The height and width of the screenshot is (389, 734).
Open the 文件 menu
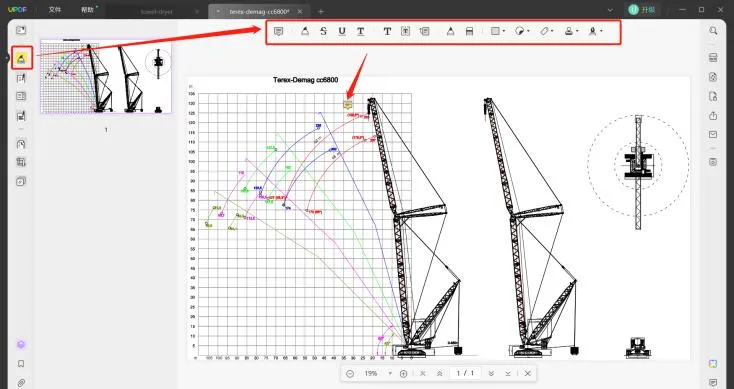[55, 9]
